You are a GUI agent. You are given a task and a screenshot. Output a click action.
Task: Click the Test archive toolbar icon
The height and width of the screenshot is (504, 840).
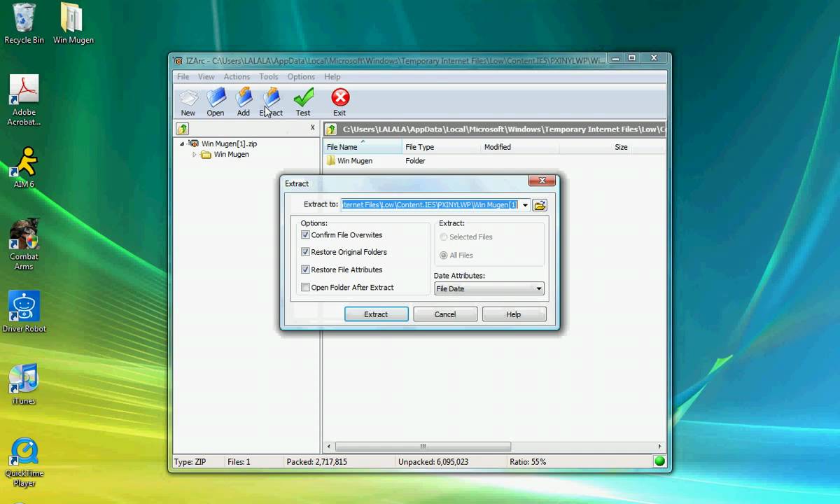(303, 102)
